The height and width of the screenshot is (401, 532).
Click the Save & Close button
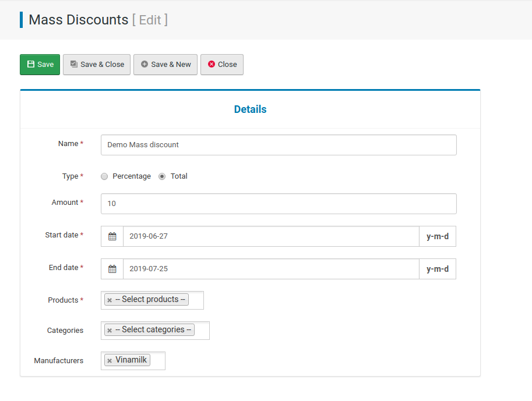pyautogui.click(x=97, y=65)
